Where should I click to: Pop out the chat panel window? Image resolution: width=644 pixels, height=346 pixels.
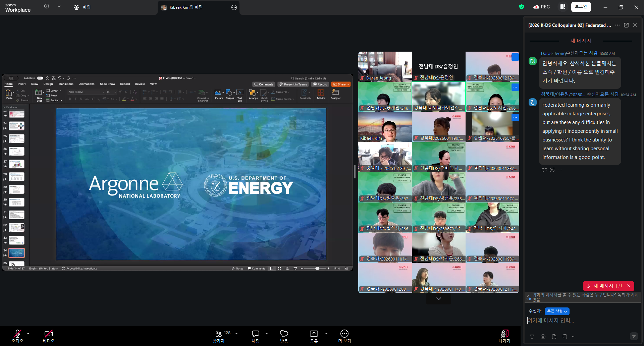click(626, 25)
